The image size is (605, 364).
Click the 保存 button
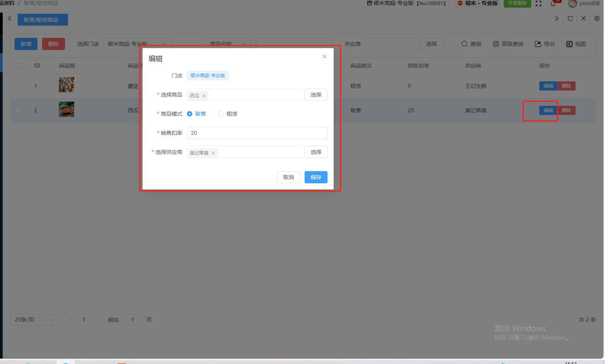coord(316,177)
